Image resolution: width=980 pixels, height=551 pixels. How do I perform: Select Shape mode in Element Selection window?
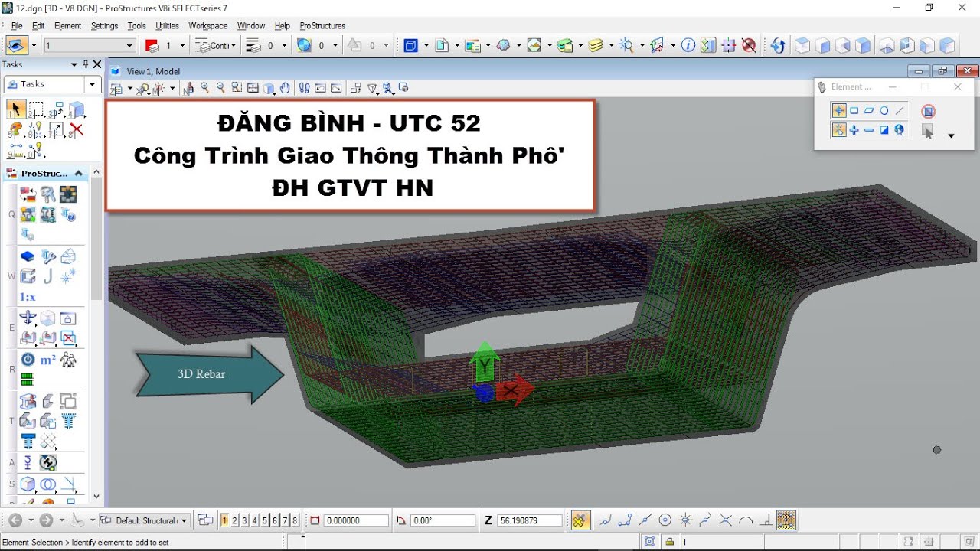pos(869,111)
